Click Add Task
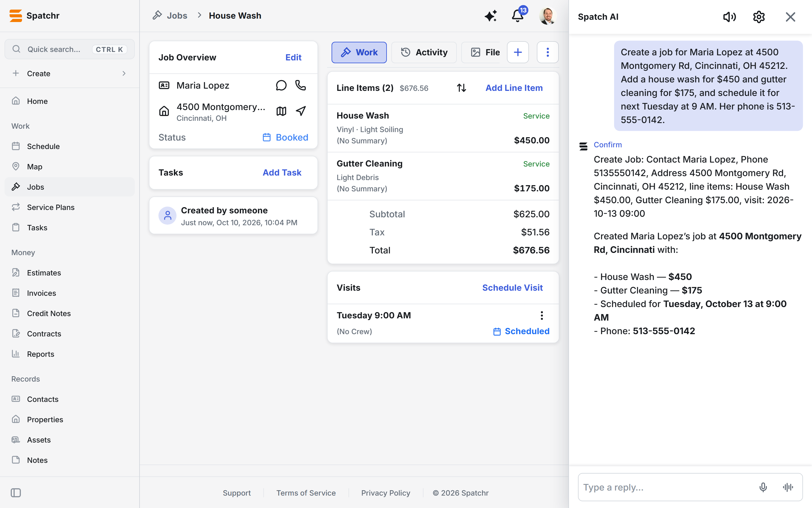 click(282, 173)
